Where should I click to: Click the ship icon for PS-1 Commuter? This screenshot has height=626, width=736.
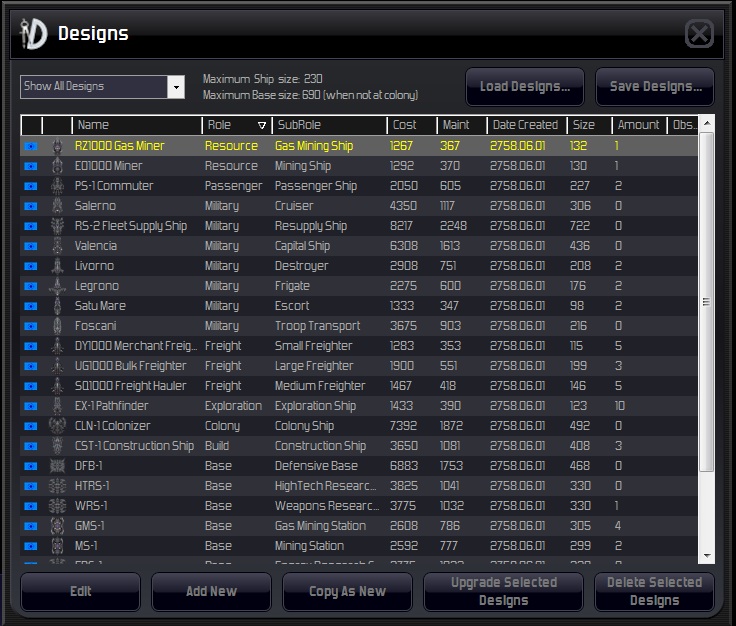click(x=57, y=186)
